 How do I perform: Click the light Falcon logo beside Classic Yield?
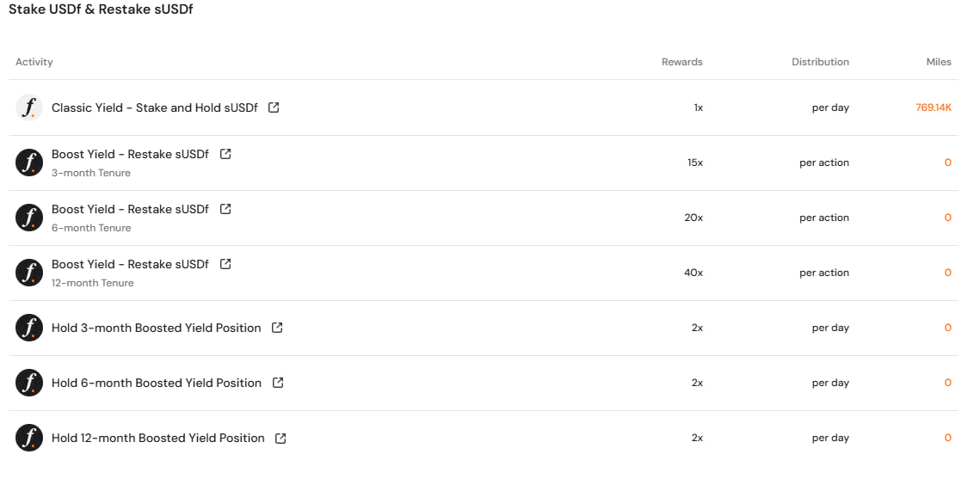[x=28, y=107]
